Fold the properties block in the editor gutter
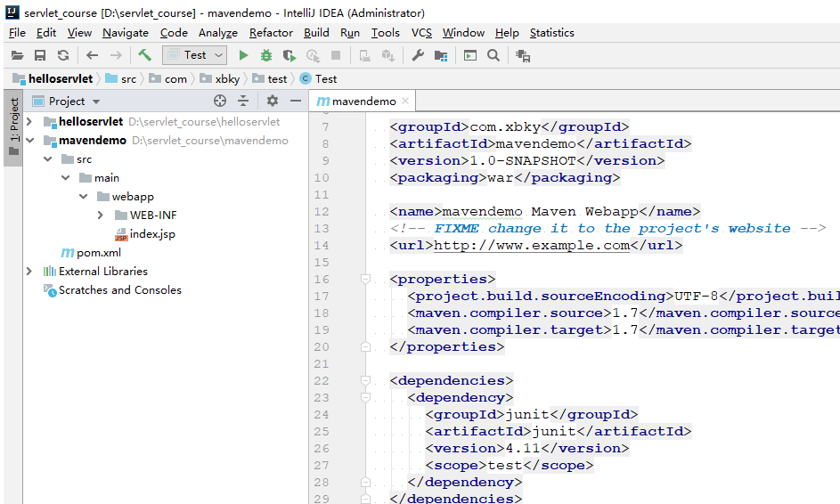This screenshot has width=840, height=504. pyautogui.click(x=365, y=279)
